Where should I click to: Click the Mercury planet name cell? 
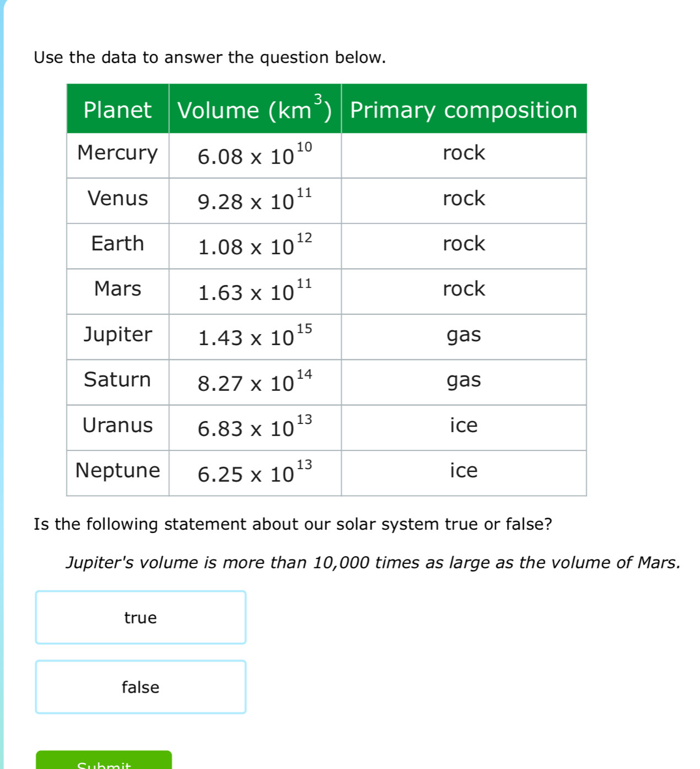[117, 153]
